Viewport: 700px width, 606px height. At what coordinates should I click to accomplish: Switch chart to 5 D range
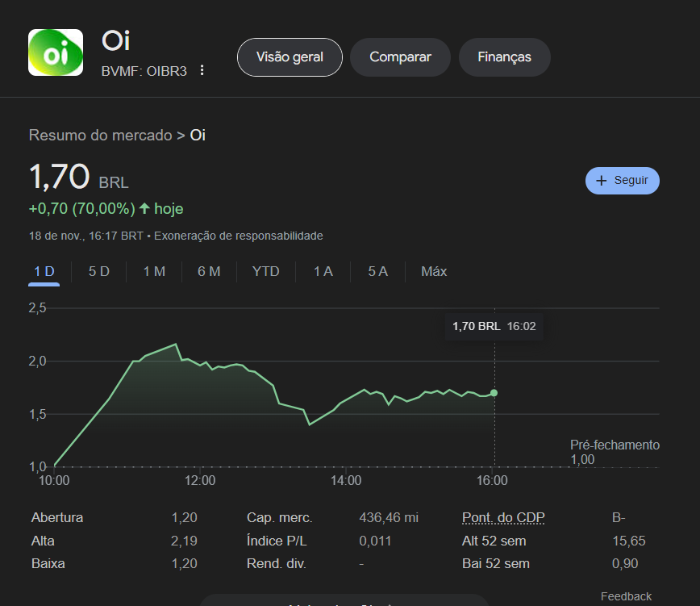(x=99, y=271)
